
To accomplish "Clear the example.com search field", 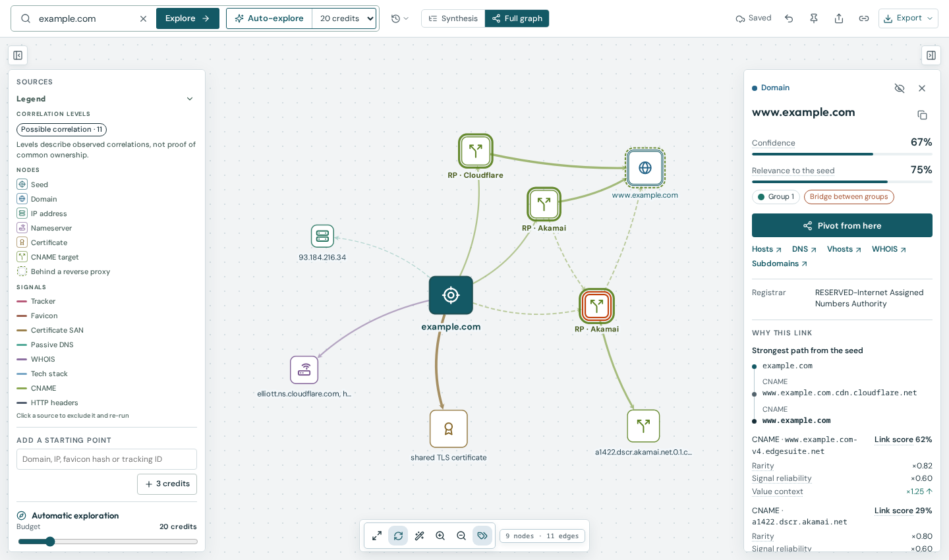I will [x=143, y=18].
